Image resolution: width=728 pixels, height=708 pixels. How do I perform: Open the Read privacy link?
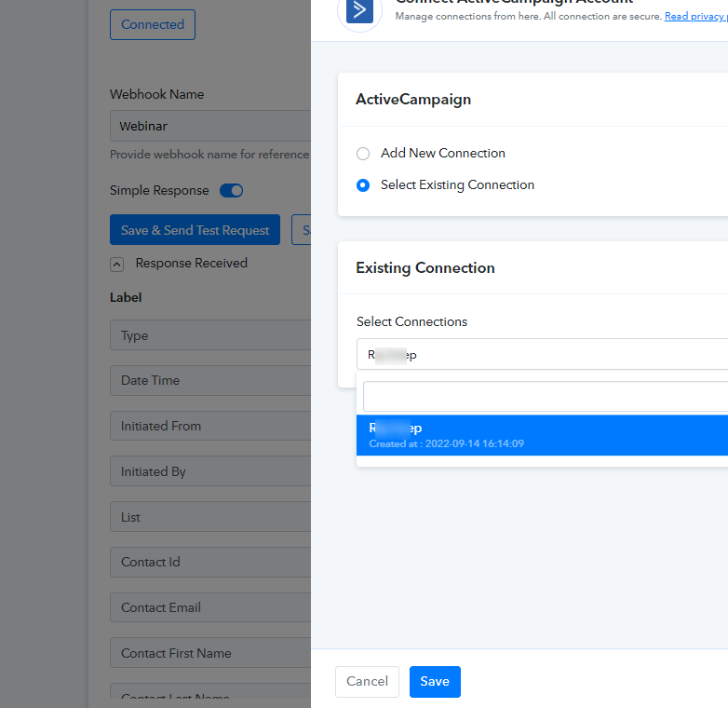(x=696, y=16)
